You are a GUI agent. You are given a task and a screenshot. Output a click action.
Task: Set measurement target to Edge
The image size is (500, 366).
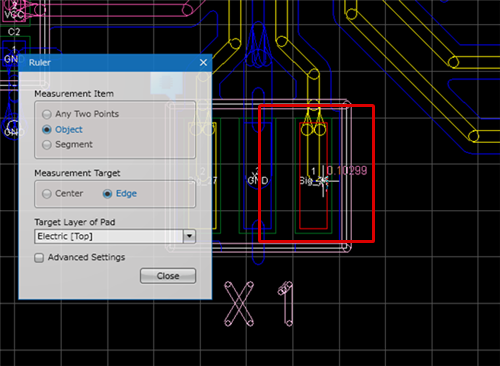click(120, 193)
